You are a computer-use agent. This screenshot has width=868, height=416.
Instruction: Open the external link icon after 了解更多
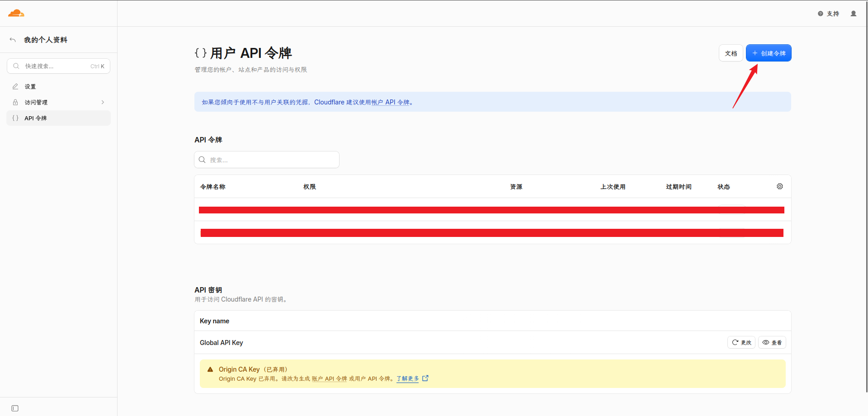point(425,378)
